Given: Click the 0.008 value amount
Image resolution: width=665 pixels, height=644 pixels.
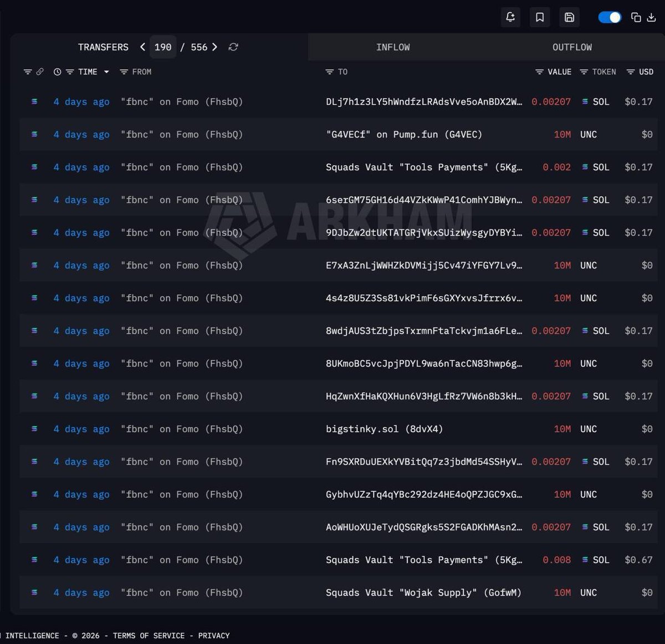Looking at the screenshot, I should coord(556,560).
